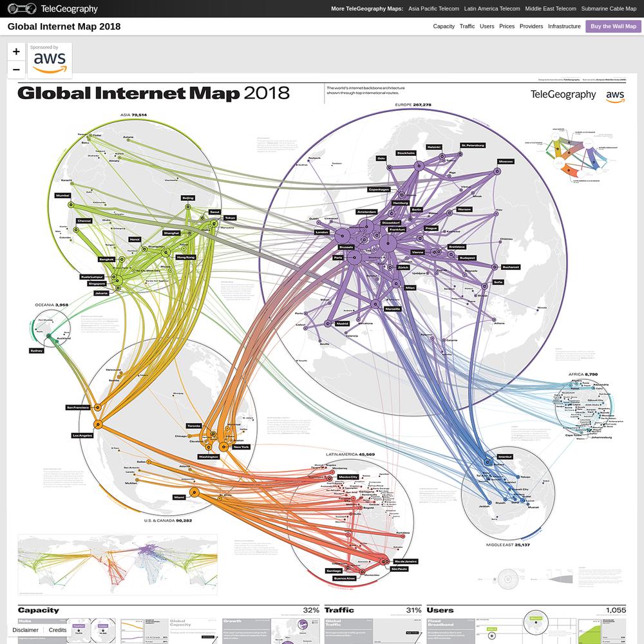The image size is (644, 644).
Task: Click the Traffic heading at map bottom
Action: point(339,610)
